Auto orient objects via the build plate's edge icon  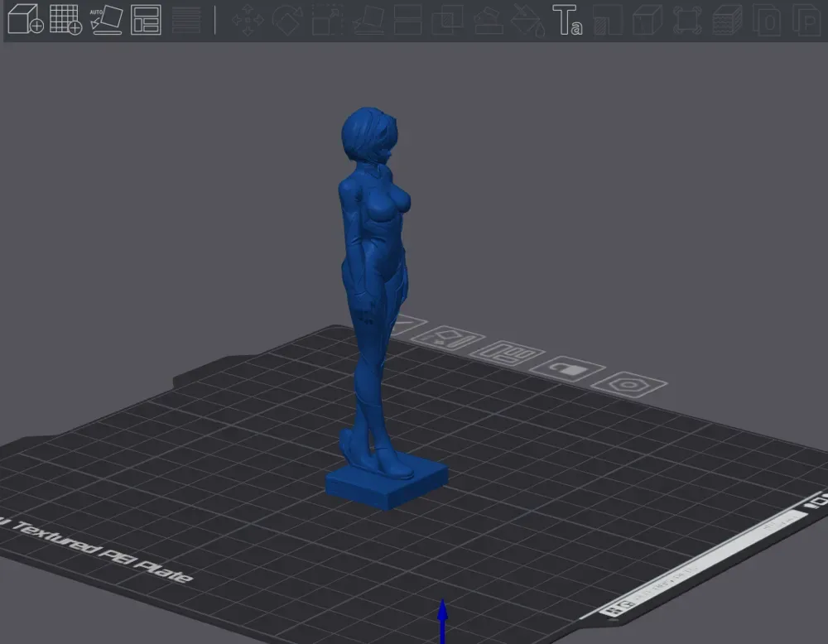tap(448, 339)
